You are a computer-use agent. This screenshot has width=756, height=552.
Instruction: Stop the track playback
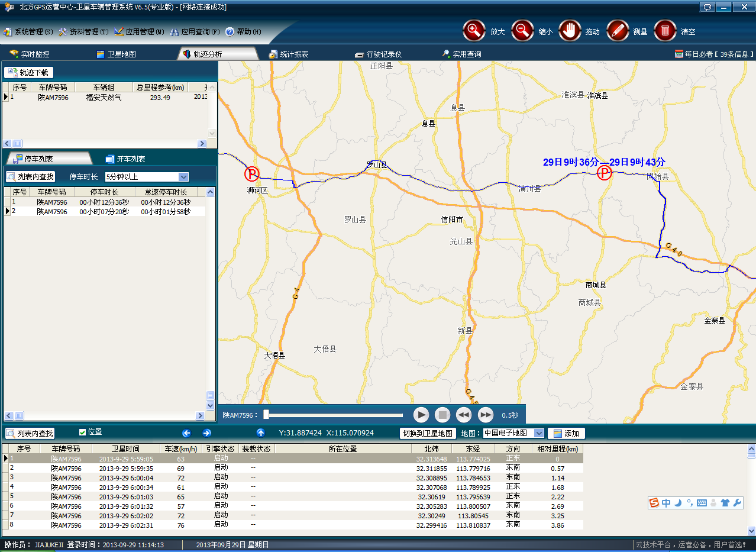tap(442, 415)
